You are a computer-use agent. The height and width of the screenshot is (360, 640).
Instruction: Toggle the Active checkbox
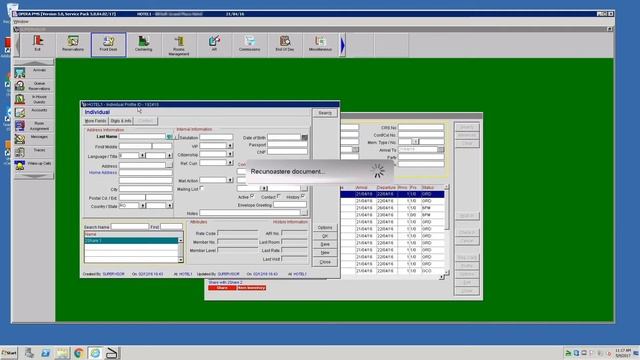252,196
